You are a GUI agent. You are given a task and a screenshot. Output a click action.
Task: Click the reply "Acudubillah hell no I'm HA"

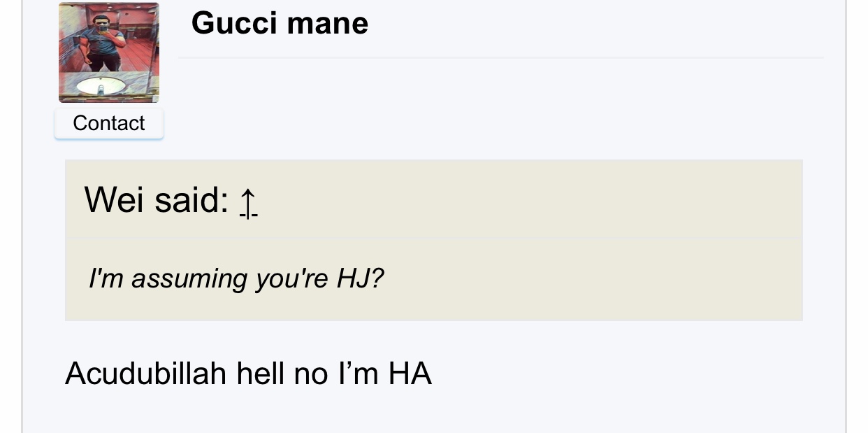(248, 374)
